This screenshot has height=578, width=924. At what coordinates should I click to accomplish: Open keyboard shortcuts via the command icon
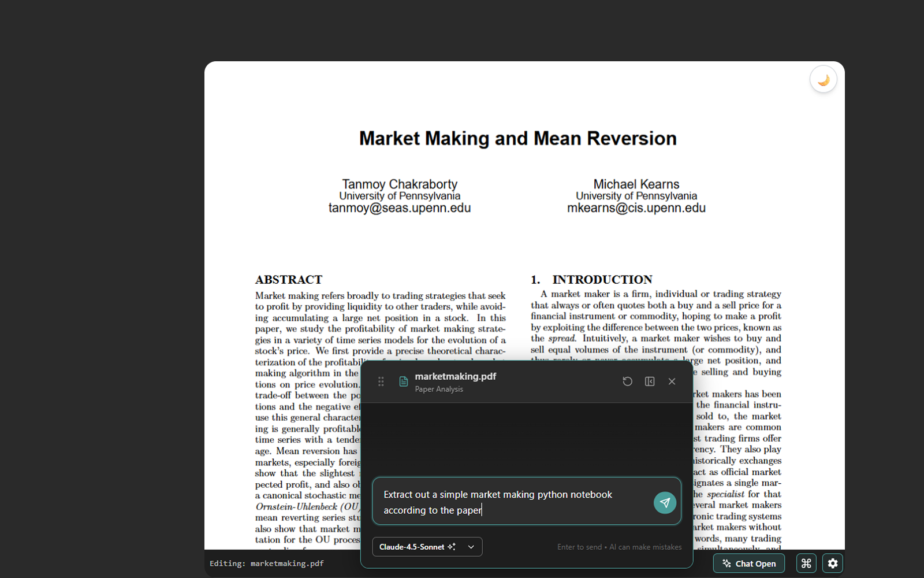pos(806,563)
